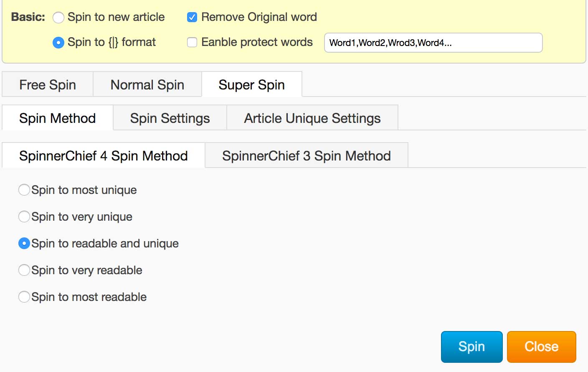Select SpinnerChief 4 Spin Method tab

[103, 156]
